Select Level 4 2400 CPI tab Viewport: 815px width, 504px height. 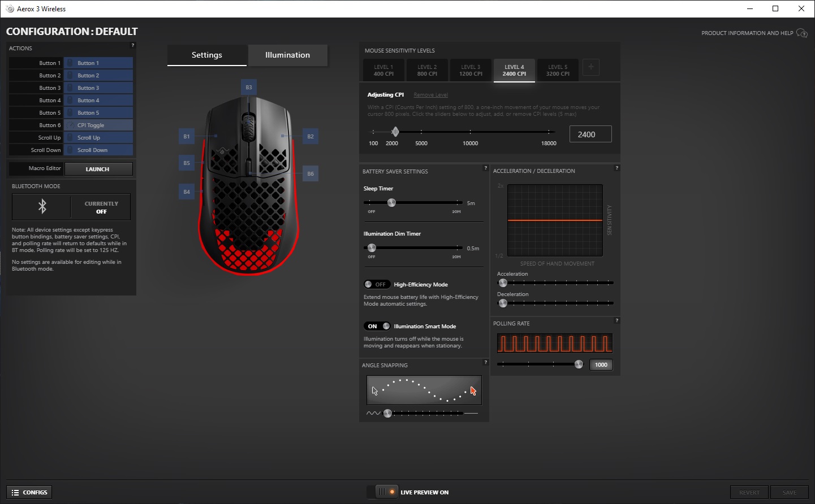[x=514, y=70]
